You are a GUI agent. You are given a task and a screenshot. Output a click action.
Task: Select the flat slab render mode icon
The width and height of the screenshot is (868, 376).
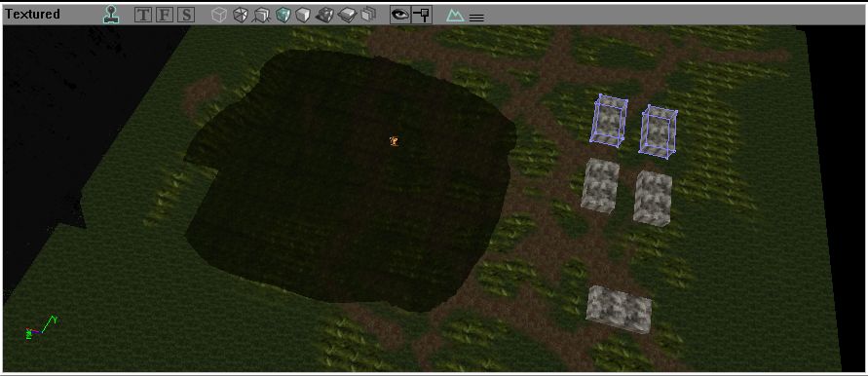click(x=348, y=15)
